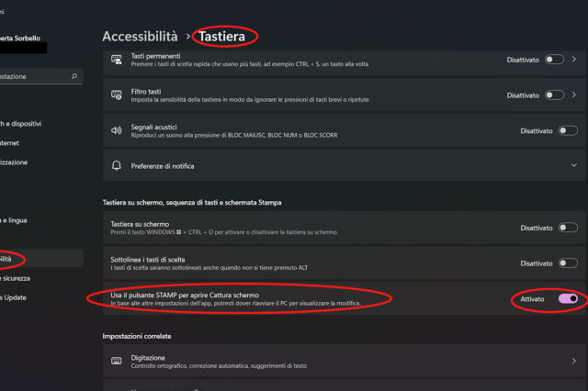Click the Digitazione keyboard icon
588x391 pixels.
coord(117,362)
